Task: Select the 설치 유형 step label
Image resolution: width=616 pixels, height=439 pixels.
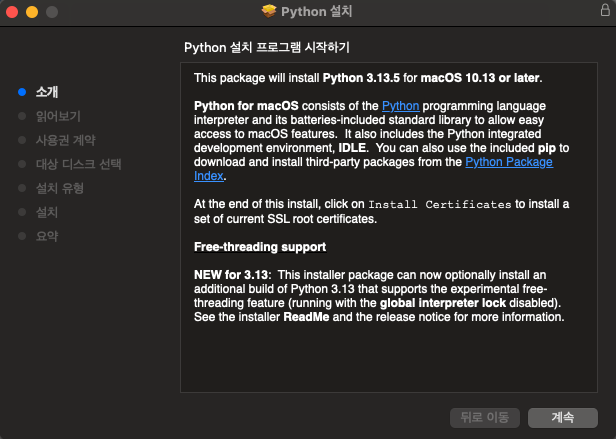Action: pyautogui.click(x=60, y=188)
